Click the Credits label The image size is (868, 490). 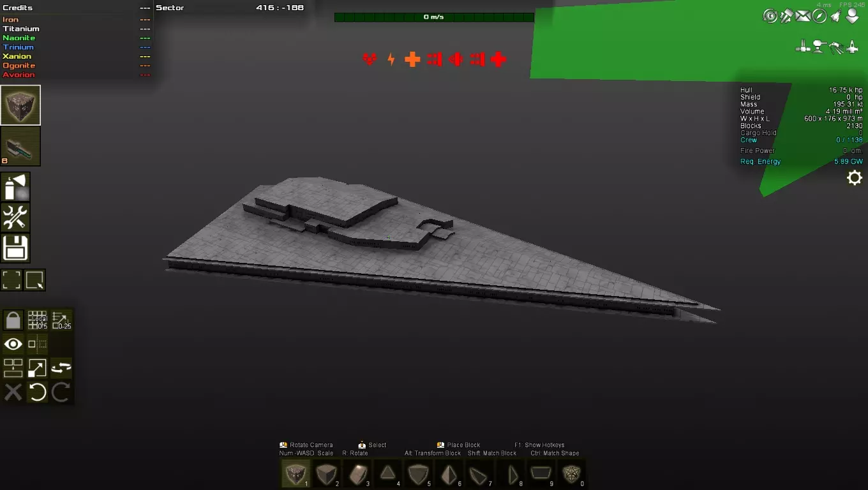coord(17,8)
